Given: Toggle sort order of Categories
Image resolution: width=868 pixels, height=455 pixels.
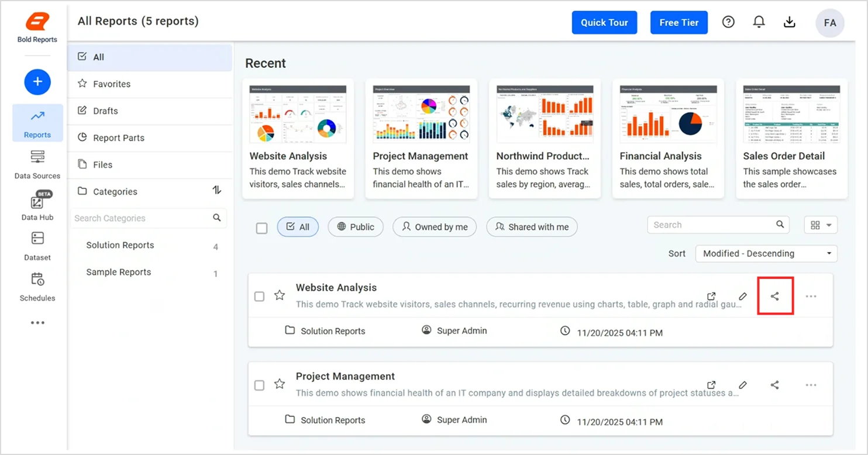Looking at the screenshot, I should click(x=217, y=191).
